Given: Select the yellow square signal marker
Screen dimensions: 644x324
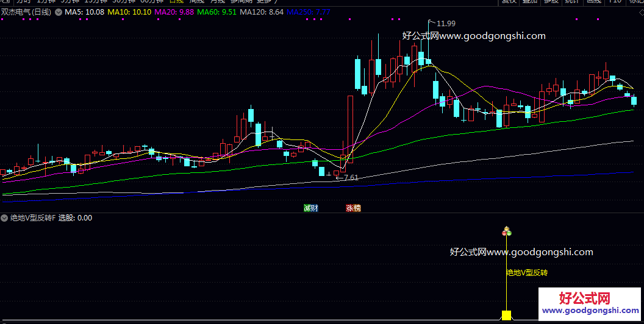Looking at the screenshot, I should pos(506,315).
